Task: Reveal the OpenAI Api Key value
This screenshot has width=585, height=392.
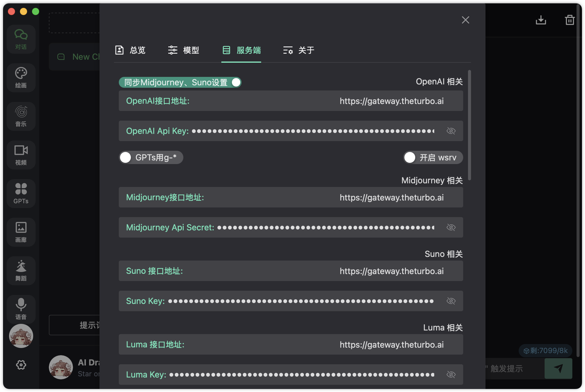Action: (x=451, y=131)
